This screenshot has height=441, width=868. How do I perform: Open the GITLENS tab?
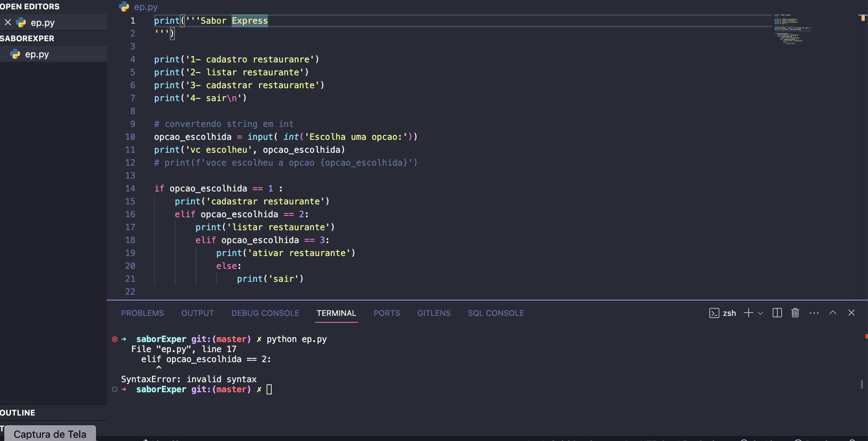tap(434, 313)
